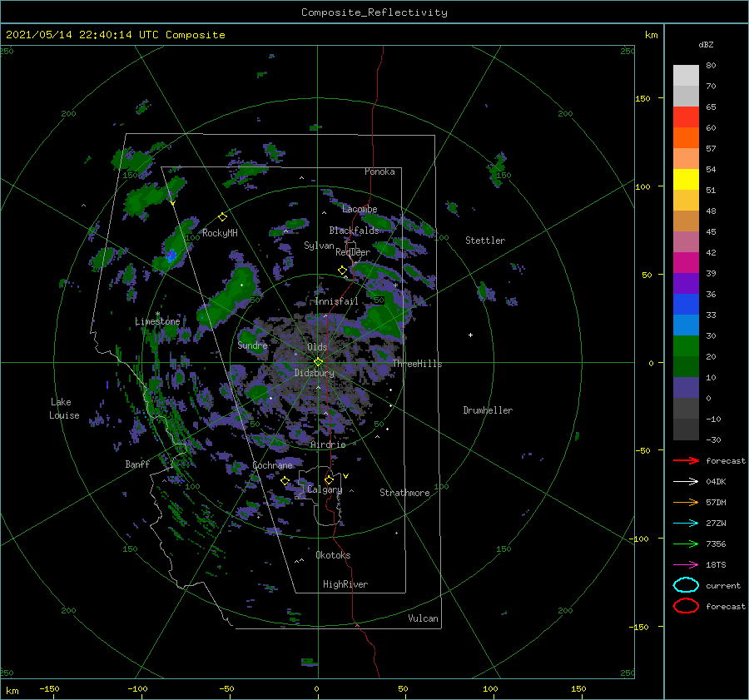Viewport: 749px width, 700px height.
Task: Click the Okotoks town label
Action: point(333,555)
